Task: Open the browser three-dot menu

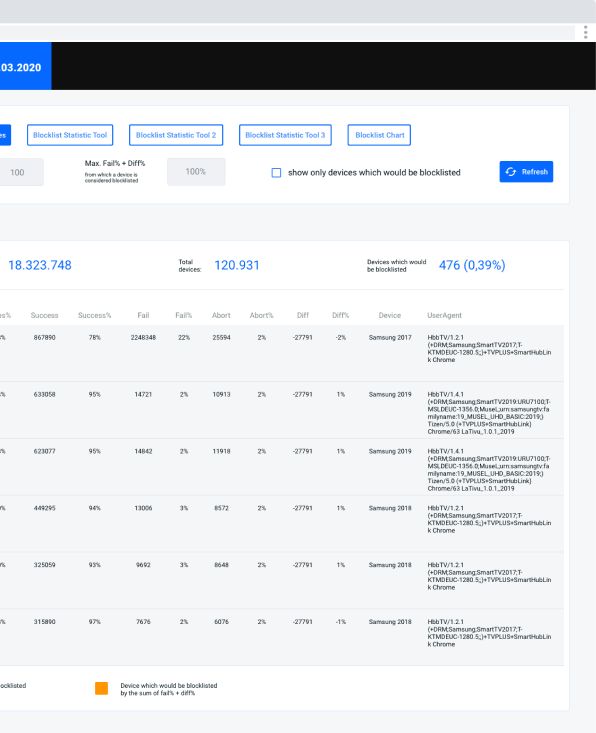Action: [x=585, y=32]
